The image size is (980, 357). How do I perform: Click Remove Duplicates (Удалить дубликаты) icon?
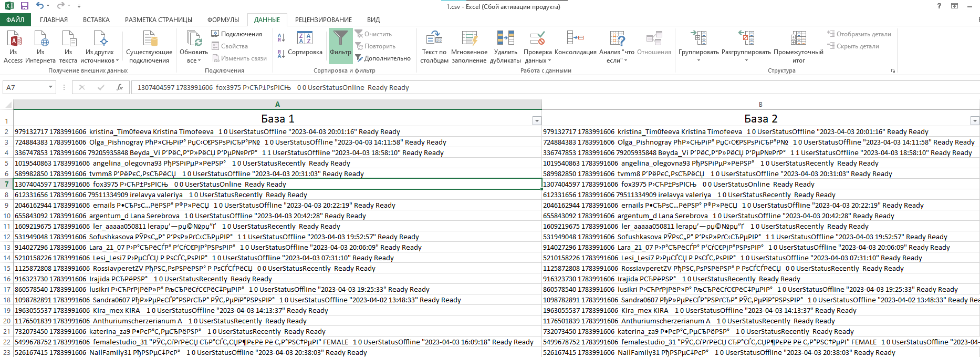[x=505, y=39]
